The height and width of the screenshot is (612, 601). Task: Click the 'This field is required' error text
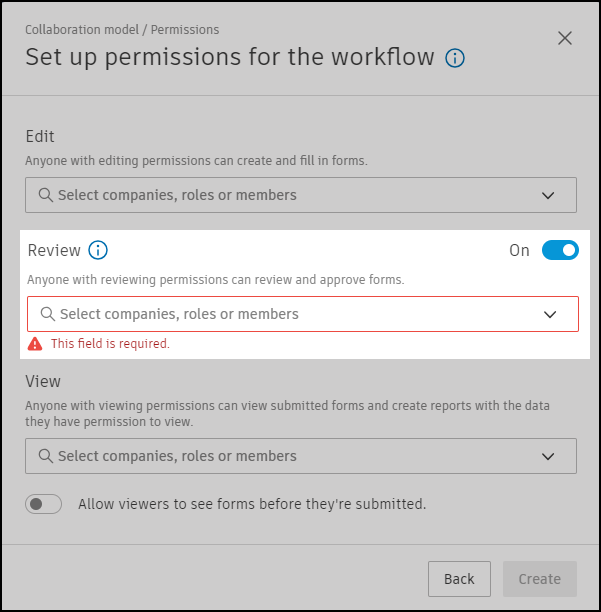click(110, 344)
